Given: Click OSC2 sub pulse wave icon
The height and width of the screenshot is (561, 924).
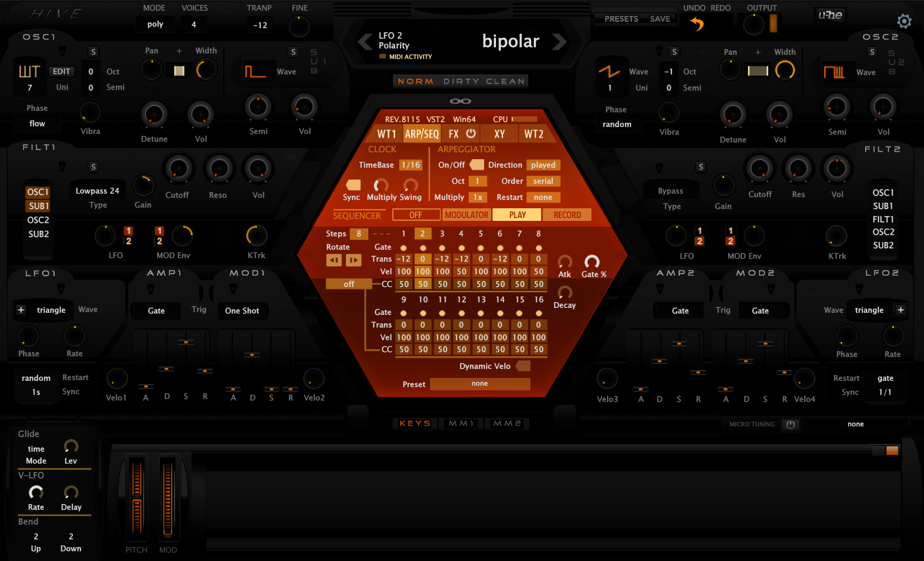Looking at the screenshot, I should [835, 72].
